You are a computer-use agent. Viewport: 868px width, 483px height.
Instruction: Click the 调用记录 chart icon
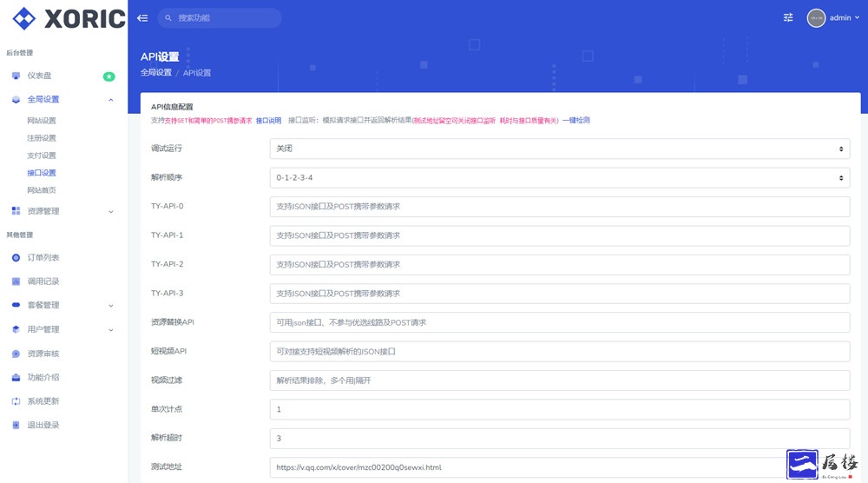[x=16, y=281]
